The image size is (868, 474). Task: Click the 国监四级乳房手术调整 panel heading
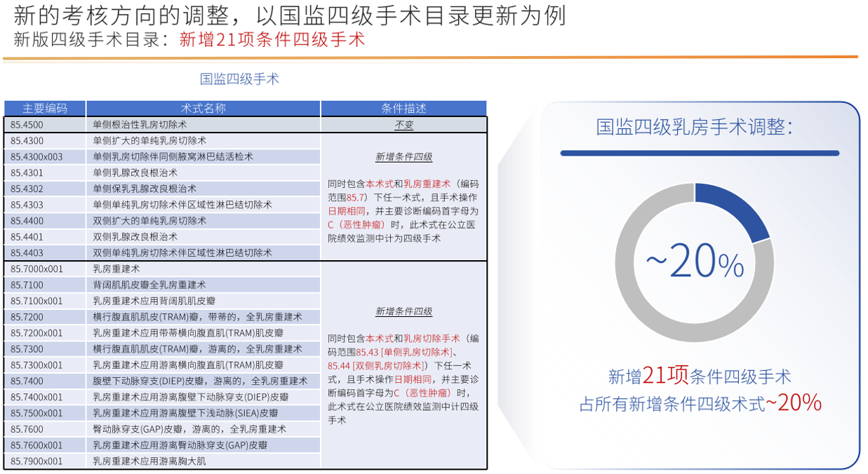point(694,127)
